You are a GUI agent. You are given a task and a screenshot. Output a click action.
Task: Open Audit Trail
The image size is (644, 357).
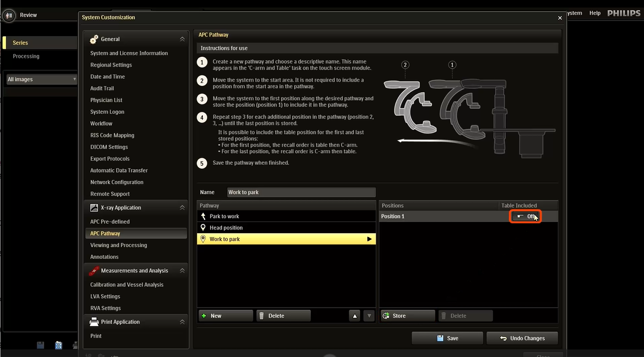point(102,88)
